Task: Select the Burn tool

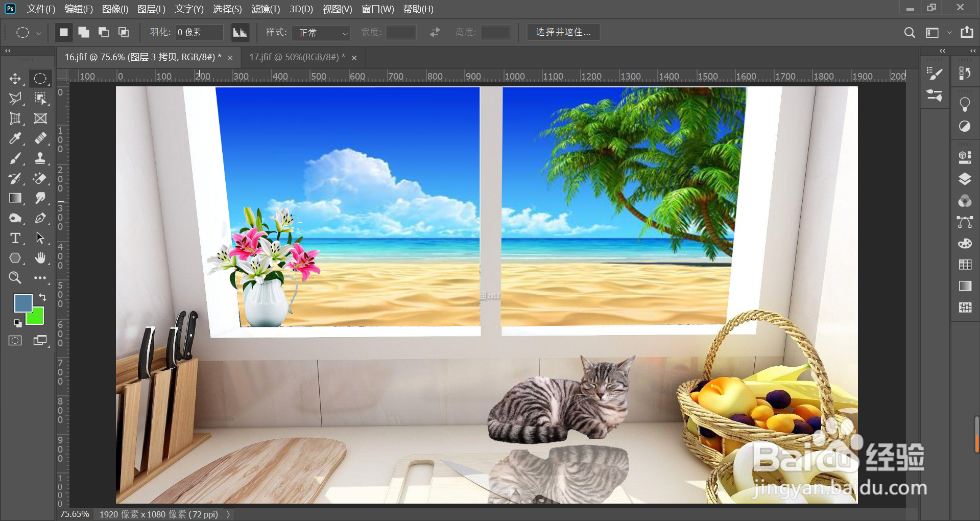Action: click(15, 218)
